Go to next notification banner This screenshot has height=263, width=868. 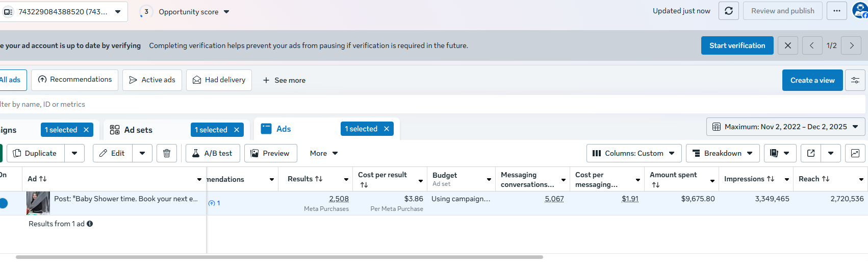tap(851, 45)
